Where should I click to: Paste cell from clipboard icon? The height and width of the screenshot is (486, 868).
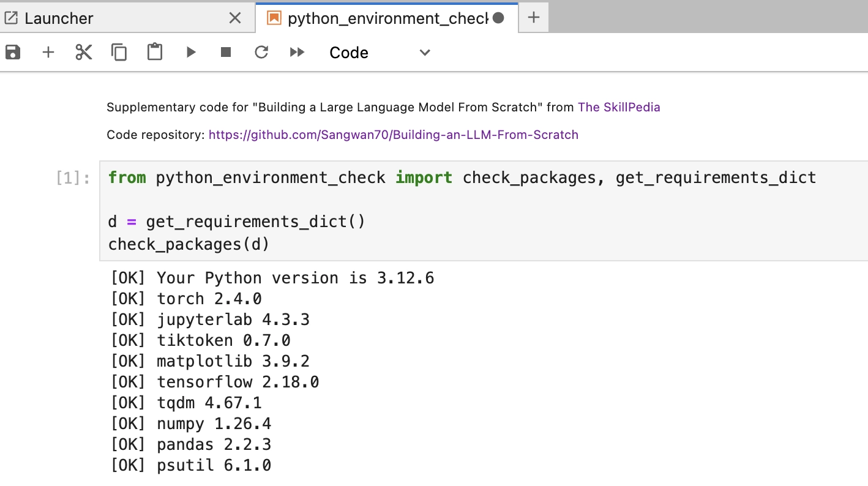tap(155, 52)
